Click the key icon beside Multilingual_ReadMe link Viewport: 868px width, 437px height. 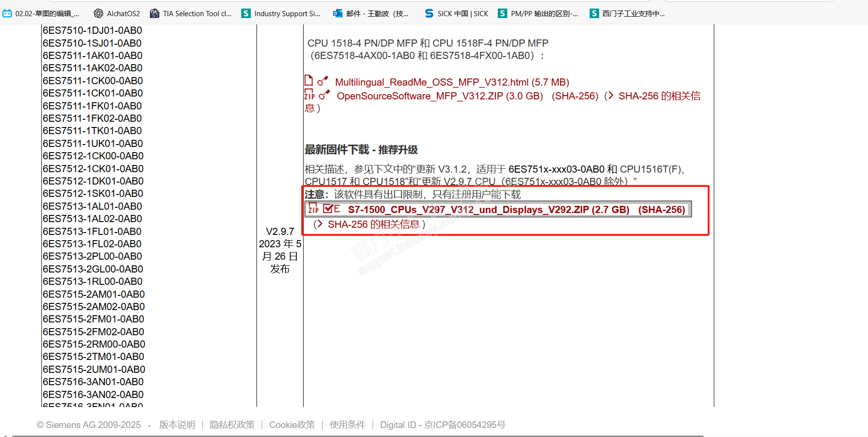(323, 81)
